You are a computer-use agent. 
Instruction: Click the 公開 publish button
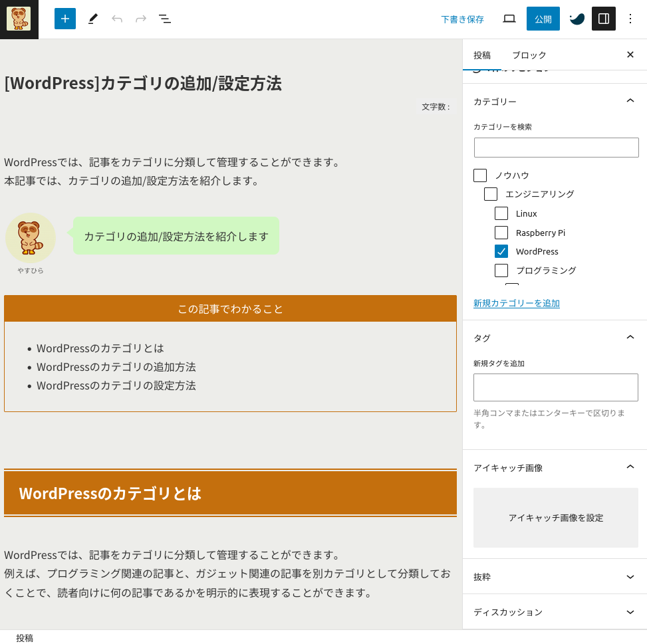pyautogui.click(x=543, y=19)
